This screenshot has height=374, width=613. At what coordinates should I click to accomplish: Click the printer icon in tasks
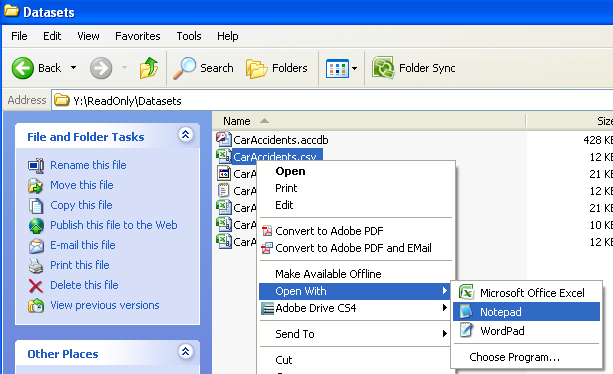point(36,266)
